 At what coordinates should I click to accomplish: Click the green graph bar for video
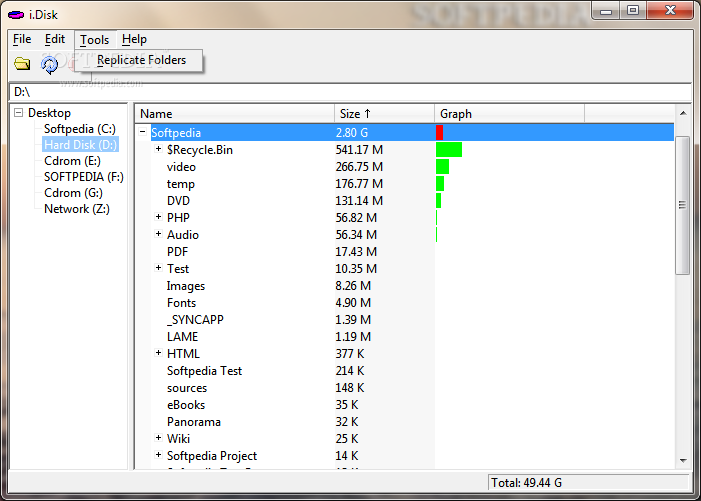(x=442, y=167)
